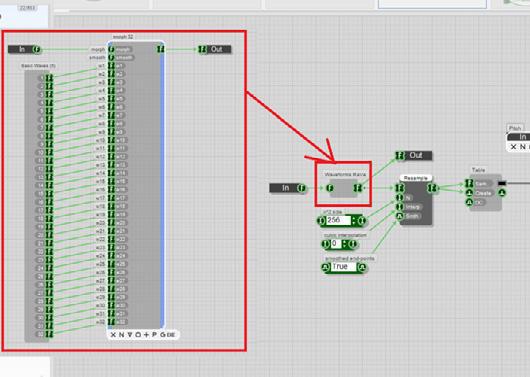The image size is (530, 377).
Task: Select the Resample module title tab
Action: 416,178
